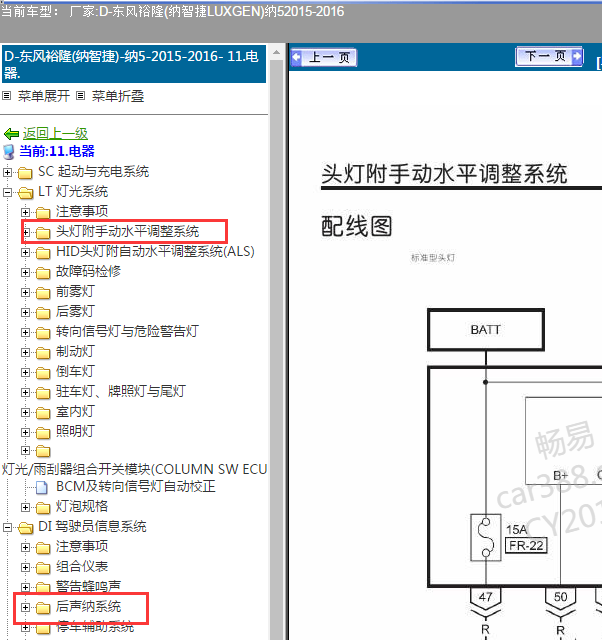Select 组合仪表 tree item
This screenshot has width=602, height=640.
[x=82, y=567]
